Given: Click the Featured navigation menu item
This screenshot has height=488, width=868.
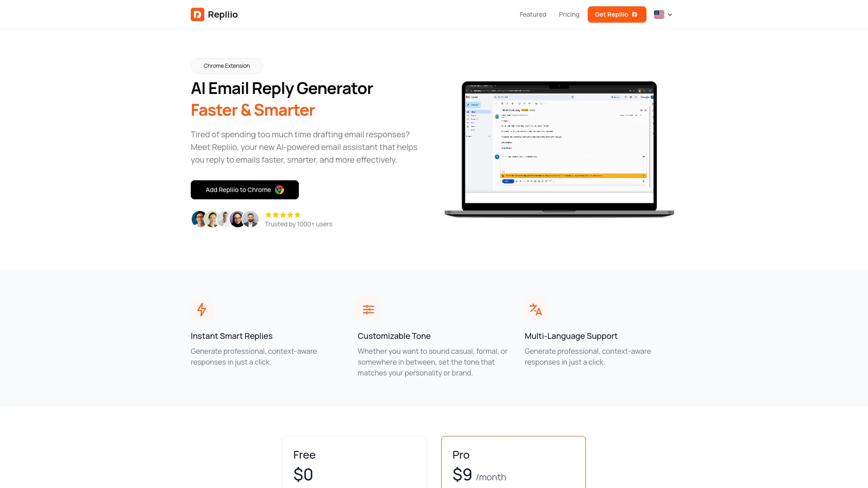Looking at the screenshot, I should (x=533, y=14).
